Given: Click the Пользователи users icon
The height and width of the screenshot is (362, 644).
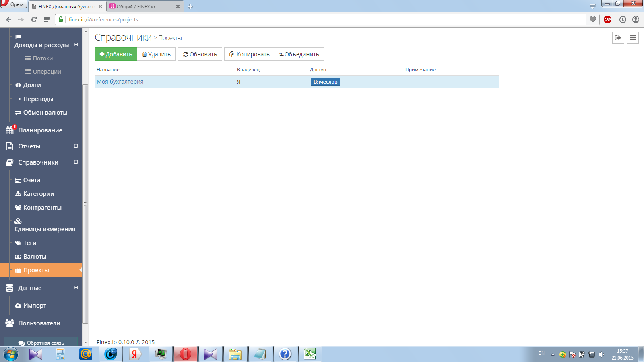Looking at the screenshot, I should pyautogui.click(x=10, y=323).
